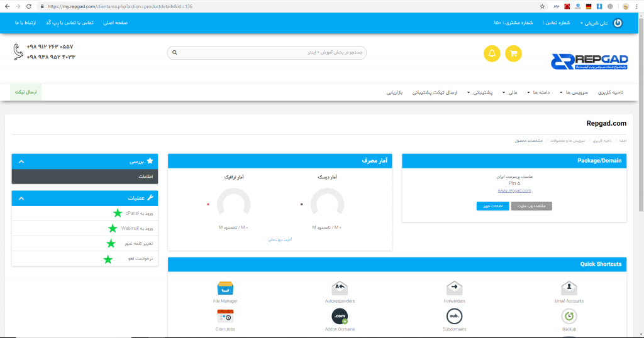644x338 pixels.
Task: Open تماس با رپ گد top link
Action: (x=69, y=23)
